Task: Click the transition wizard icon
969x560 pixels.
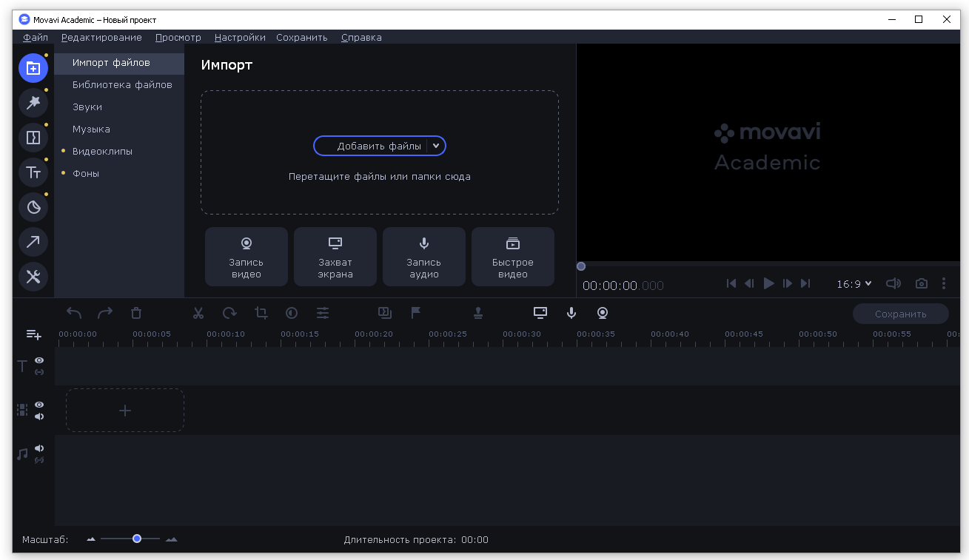Action: 385,313
